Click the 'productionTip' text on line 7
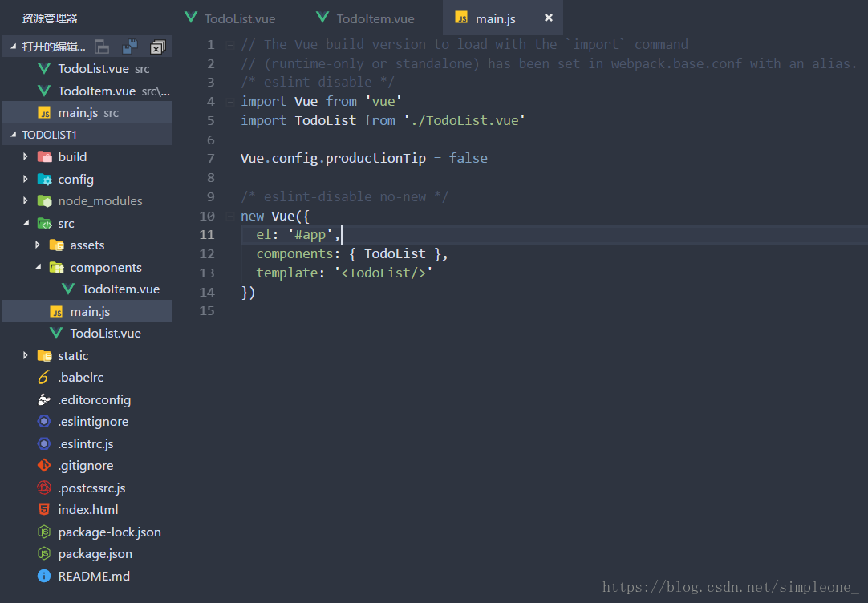The image size is (868, 603). (376, 158)
